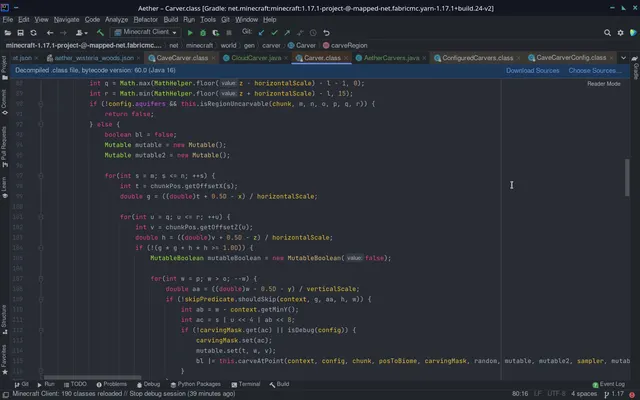Open the Favorites sidebar panel

(x=4, y=359)
